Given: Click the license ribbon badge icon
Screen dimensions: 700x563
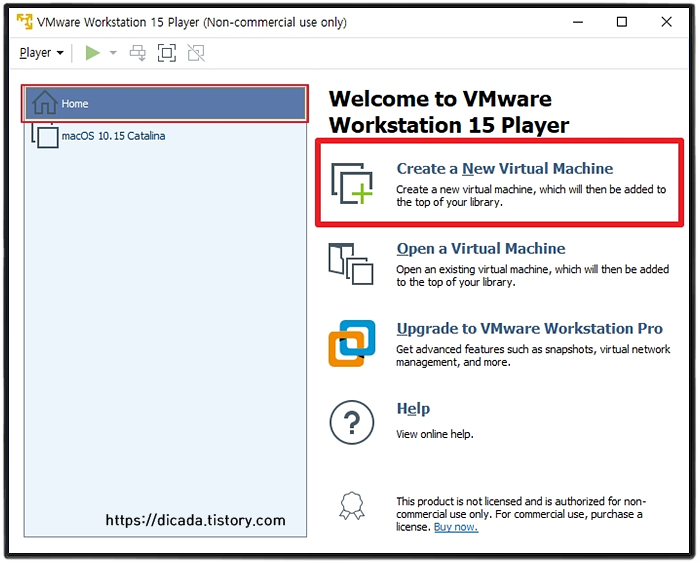Looking at the screenshot, I should click(352, 506).
